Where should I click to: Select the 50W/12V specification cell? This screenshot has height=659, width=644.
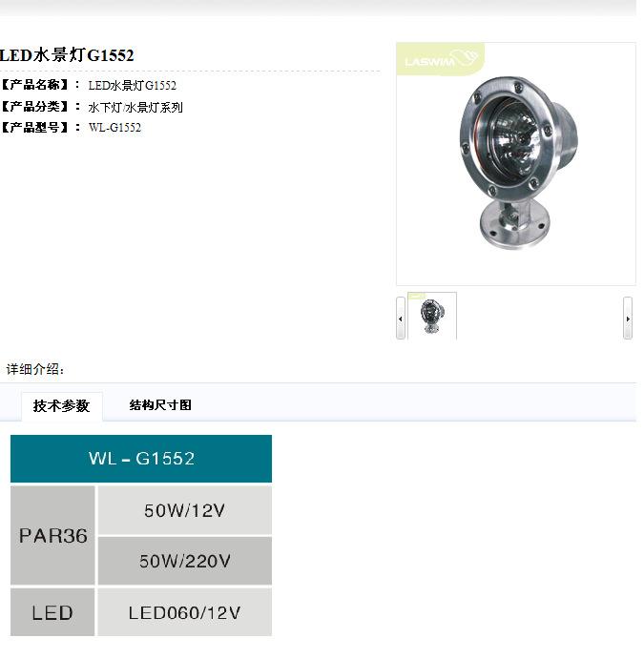point(185,510)
